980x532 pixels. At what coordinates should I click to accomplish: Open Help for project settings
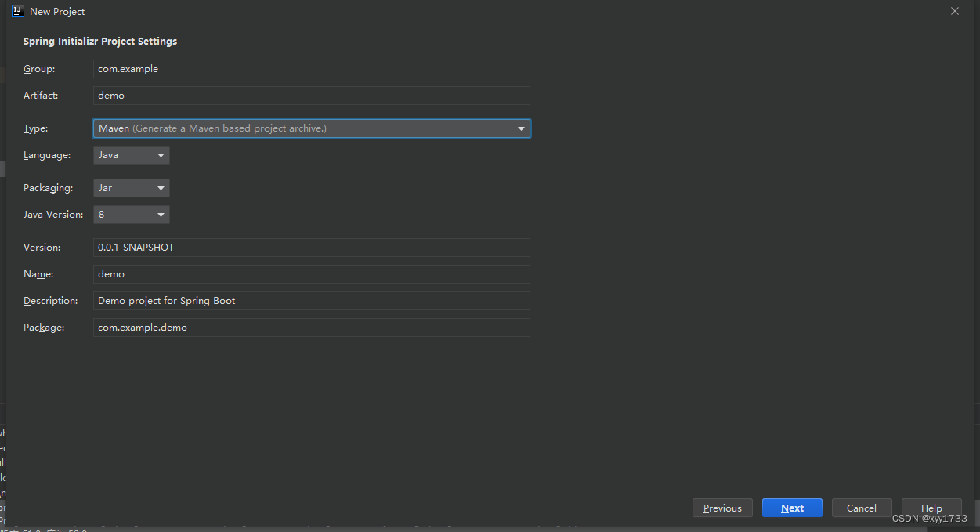click(x=931, y=508)
